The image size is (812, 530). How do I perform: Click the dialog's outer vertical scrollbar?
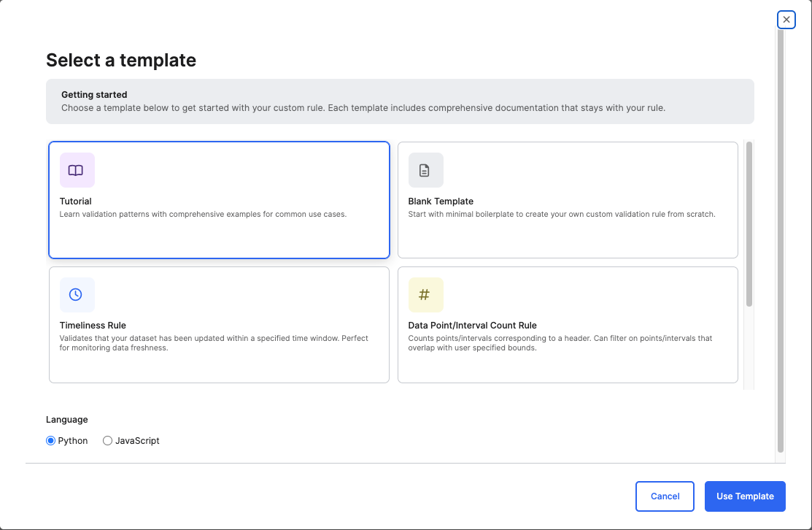(780, 241)
